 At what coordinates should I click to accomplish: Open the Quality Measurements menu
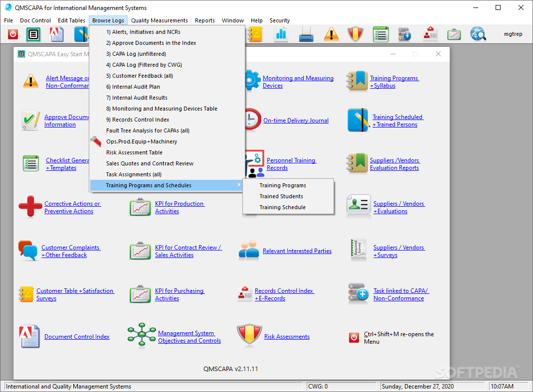click(160, 20)
